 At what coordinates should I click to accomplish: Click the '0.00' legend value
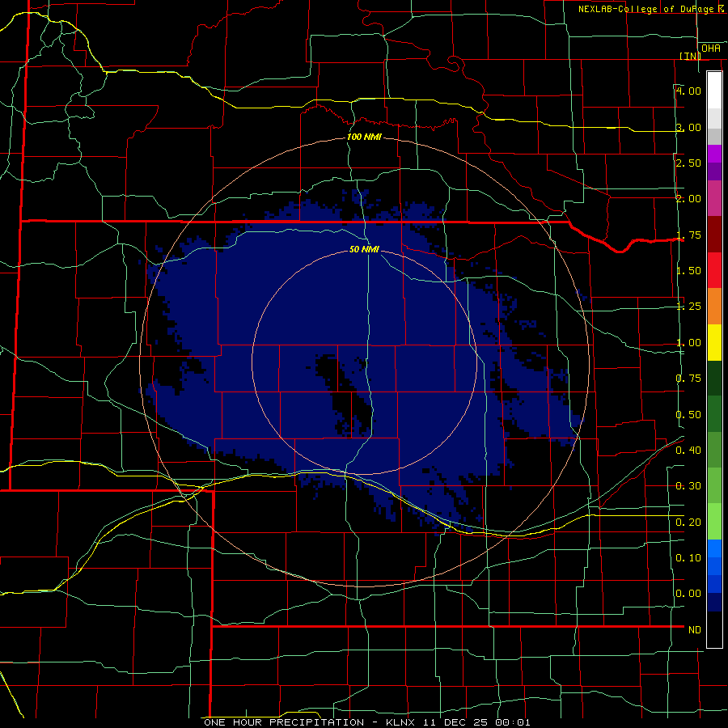tap(688, 594)
